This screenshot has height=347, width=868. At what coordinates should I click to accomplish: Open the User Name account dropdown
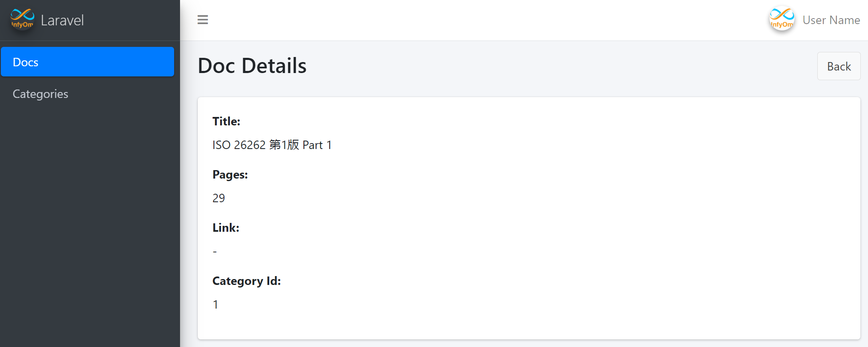coord(831,20)
